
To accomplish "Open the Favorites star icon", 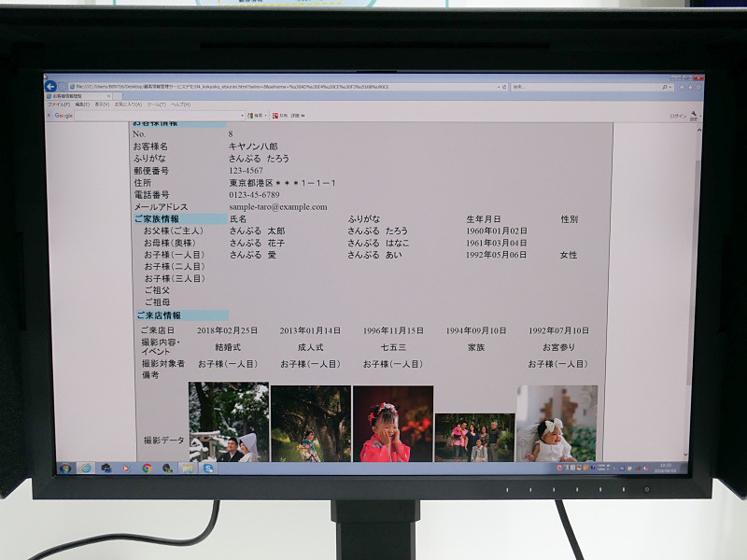I will pyautogui.click(x=690, y=87).
